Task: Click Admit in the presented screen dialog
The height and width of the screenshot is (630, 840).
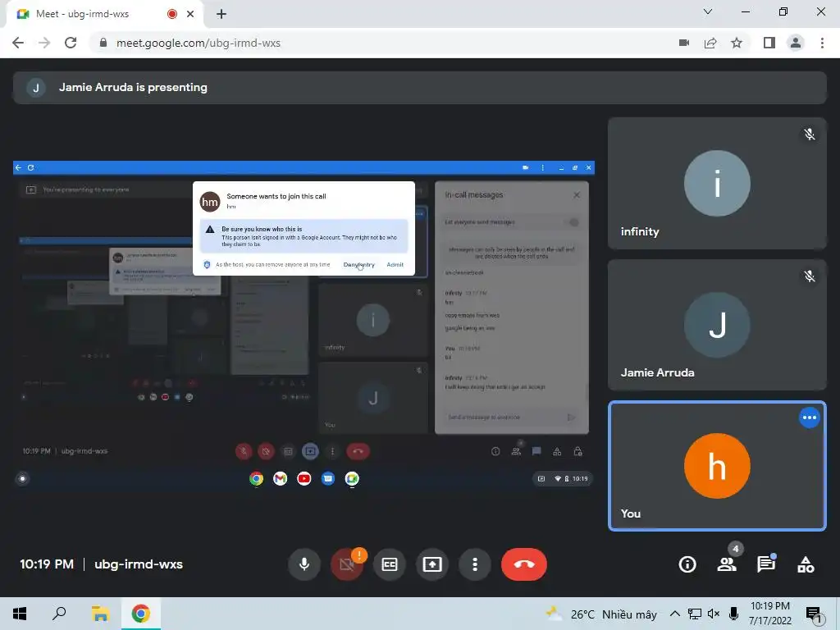Action: [395, 265]
